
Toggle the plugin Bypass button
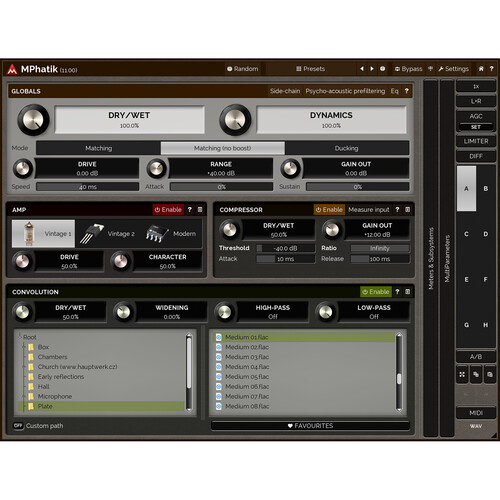click(x=408, y=69)
